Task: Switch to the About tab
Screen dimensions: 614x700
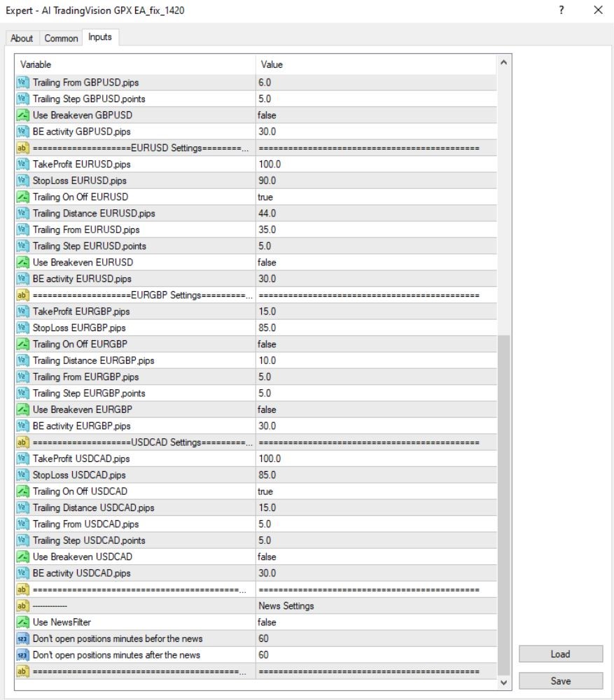Action: coord(22,38)
